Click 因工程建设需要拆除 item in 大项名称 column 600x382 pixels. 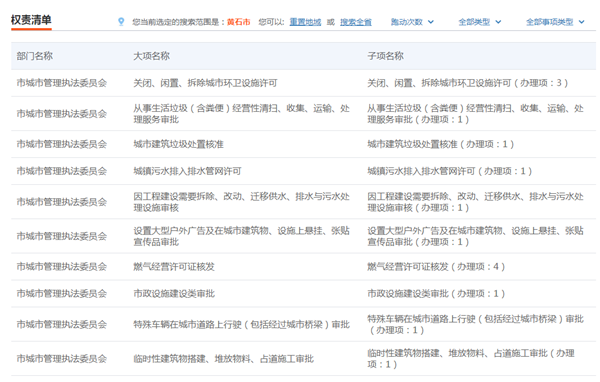pyautogui.click(x=241, y=202)
